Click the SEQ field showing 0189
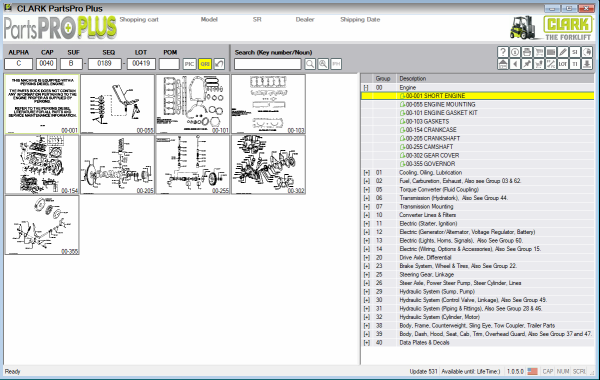600x380 pixels. [x=104, y=64]
